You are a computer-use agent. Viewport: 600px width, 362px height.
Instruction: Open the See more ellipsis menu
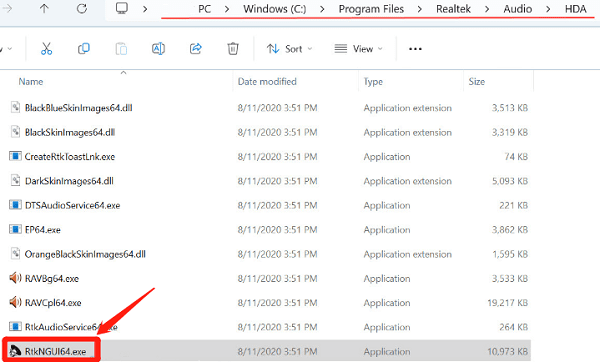pos(415,49)
